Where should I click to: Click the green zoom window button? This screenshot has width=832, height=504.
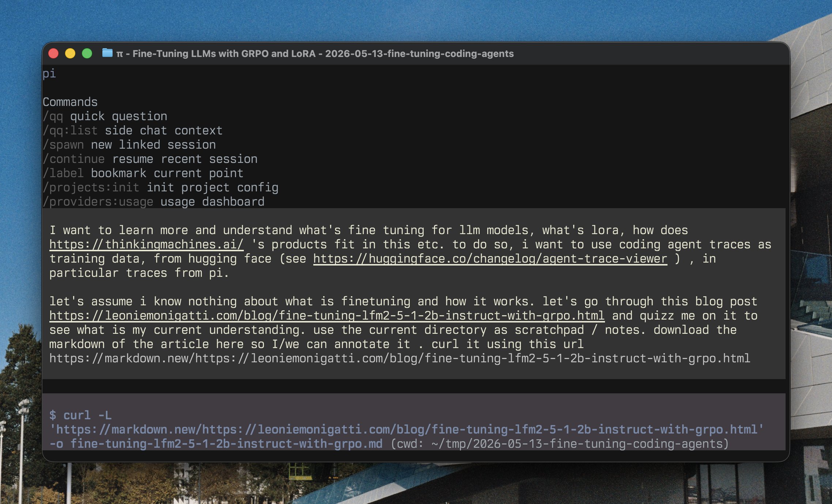(x=87, y=53)
